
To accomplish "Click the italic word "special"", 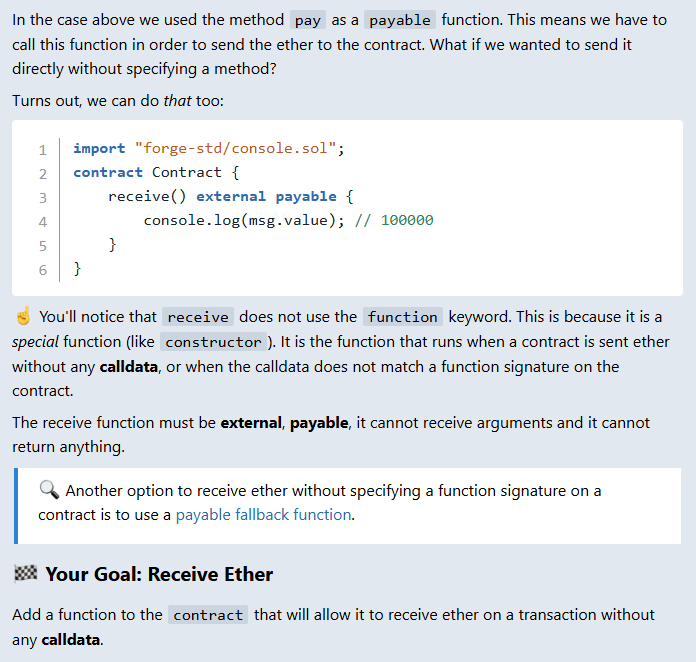I will point(37,342).
